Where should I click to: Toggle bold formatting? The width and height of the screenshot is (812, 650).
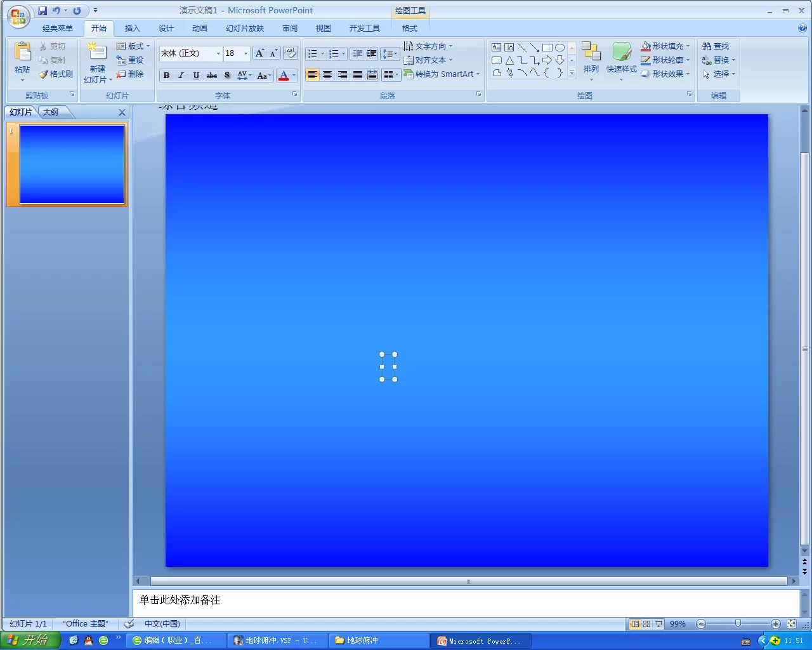166,76
